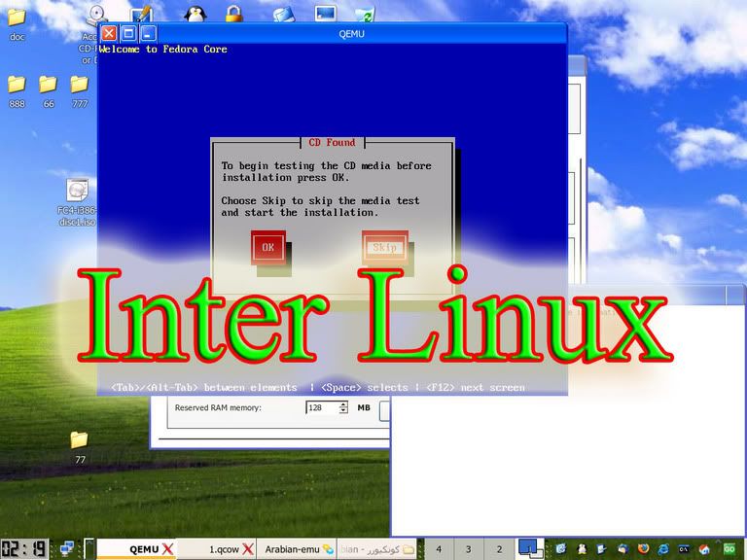Open the 777 desktop folder
747x560 pixels.
pyautogui.click(x=79, y=85)
